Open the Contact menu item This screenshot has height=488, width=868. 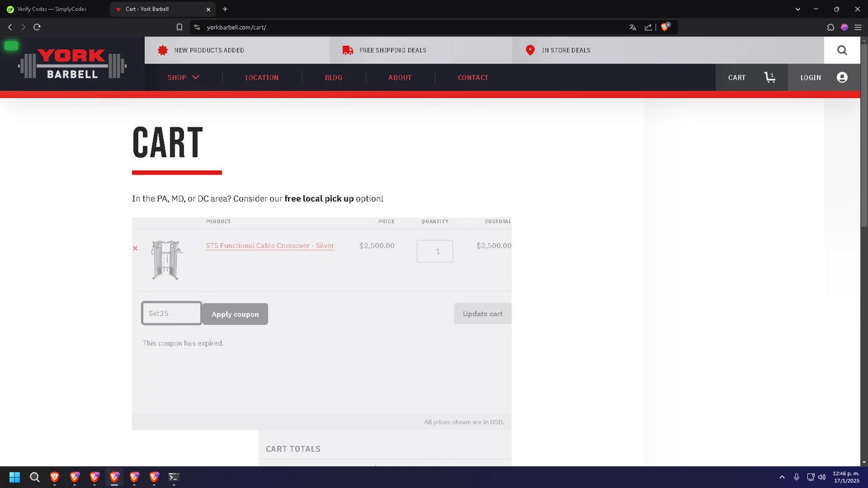point(473,77)
